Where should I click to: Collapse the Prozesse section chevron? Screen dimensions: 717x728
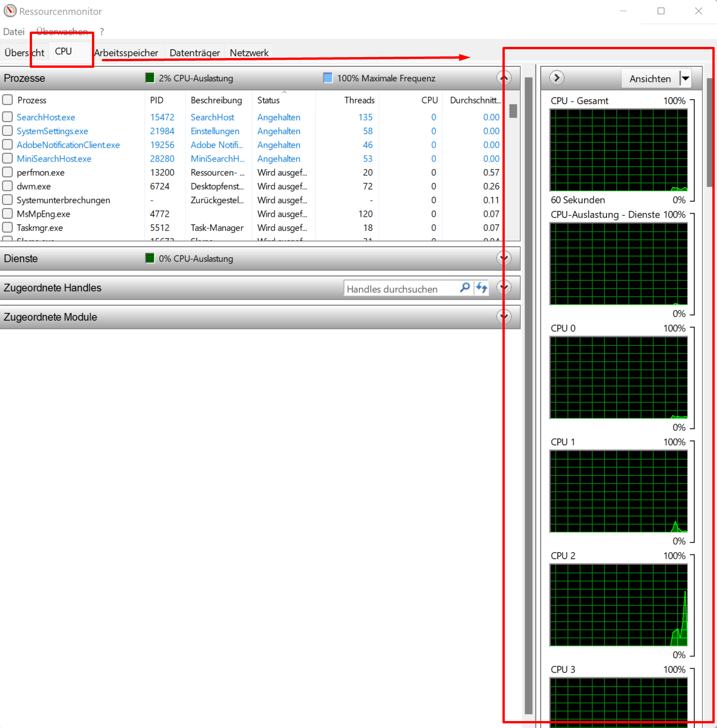pos(504,78)
